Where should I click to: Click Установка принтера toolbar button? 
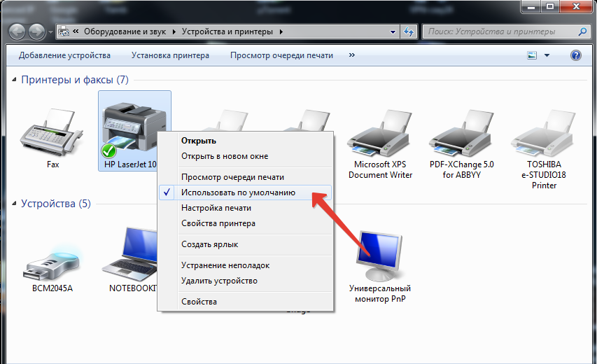tap(170, 55)
